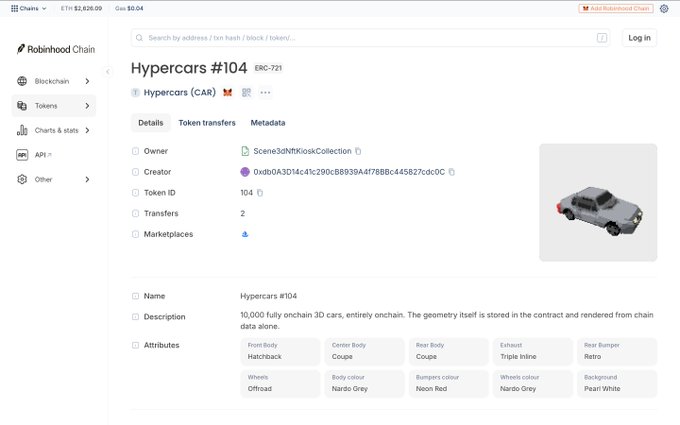Open the settings gear icon
Viewport: 680px width, 425px height.
point(664,8)
